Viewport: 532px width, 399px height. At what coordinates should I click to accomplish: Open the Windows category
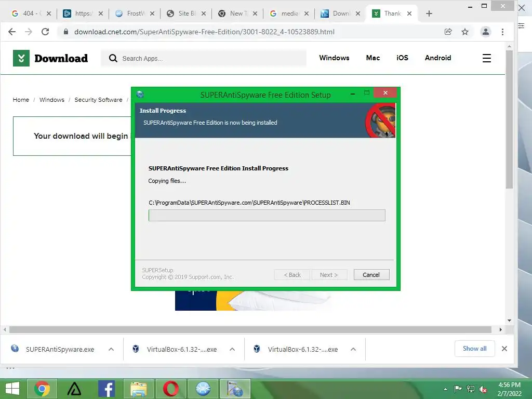click(334, 58)
